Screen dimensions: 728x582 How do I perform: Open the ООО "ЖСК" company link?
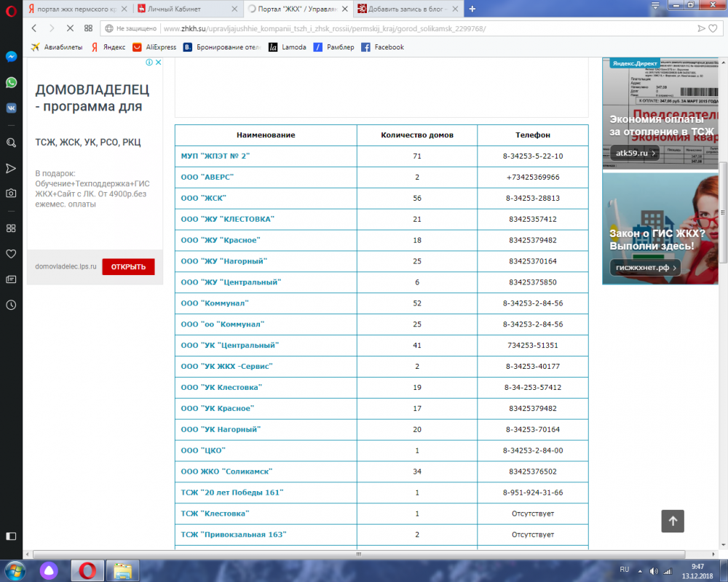[x=204, y=198]
